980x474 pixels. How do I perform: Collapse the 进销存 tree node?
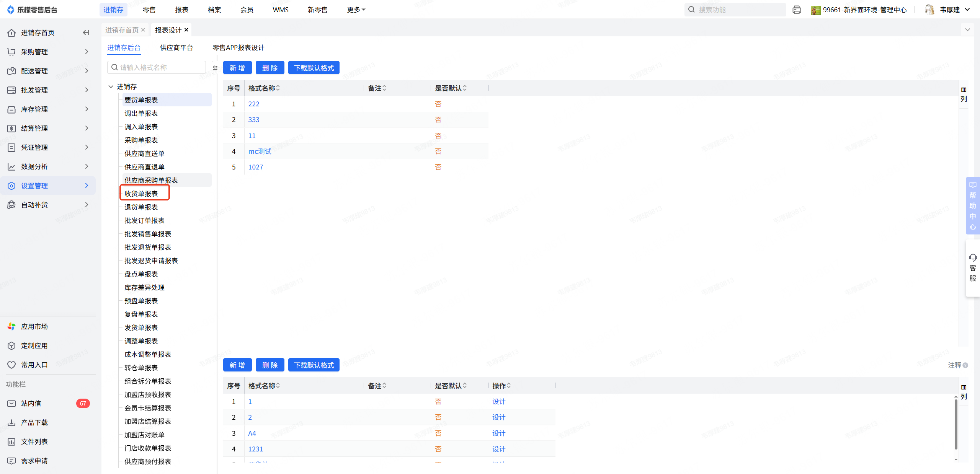click(x=111, y=87)
